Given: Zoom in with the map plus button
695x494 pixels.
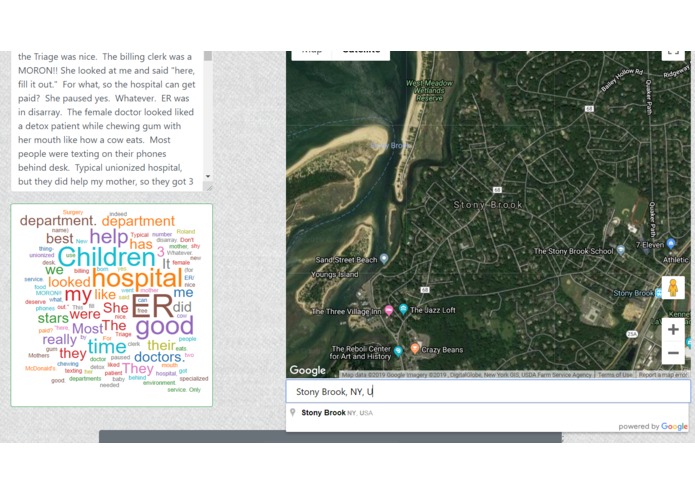Looking at the screenshot, I should coord(673,329).
